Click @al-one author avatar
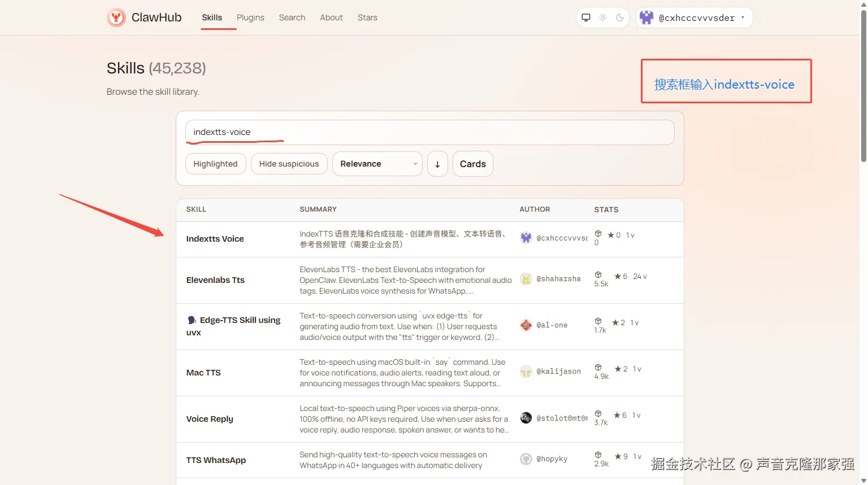This screenshot has height=485, width=868. click(526, 325)
